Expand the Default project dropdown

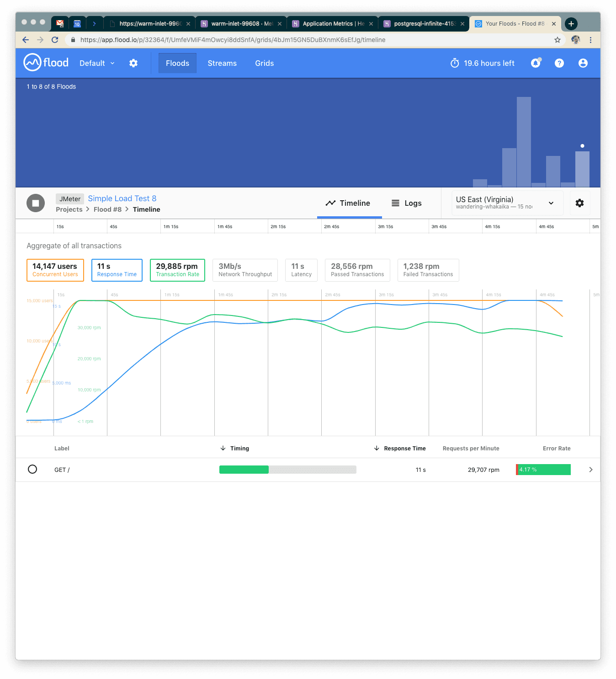97,63
